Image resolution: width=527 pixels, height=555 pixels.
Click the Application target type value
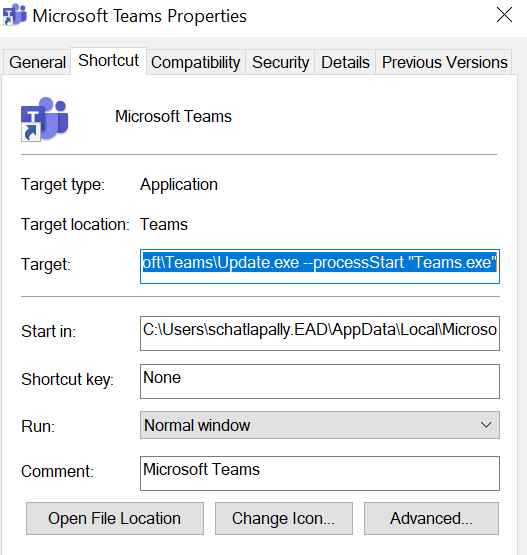179,185
